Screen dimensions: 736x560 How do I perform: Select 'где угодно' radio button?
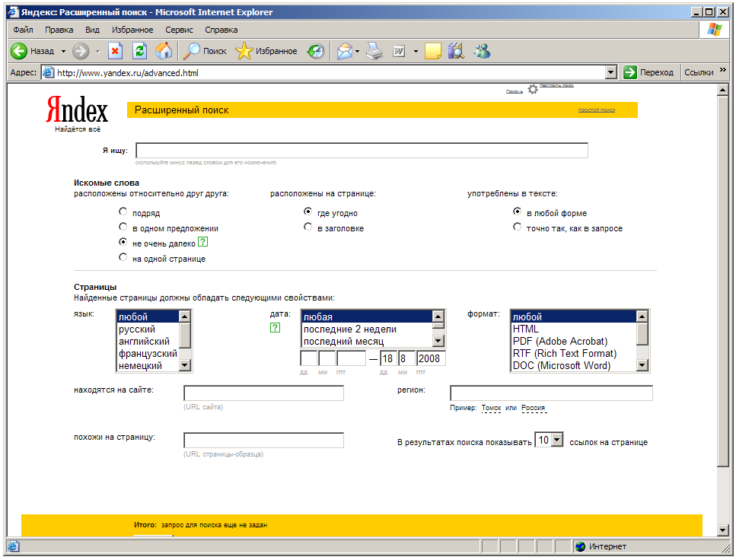pos(308,212)
